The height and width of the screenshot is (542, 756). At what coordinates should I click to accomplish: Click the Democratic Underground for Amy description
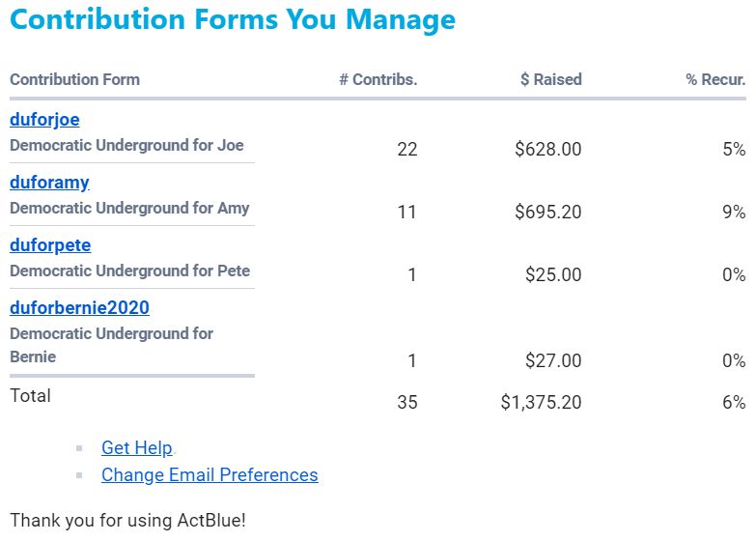click(129, 208)
